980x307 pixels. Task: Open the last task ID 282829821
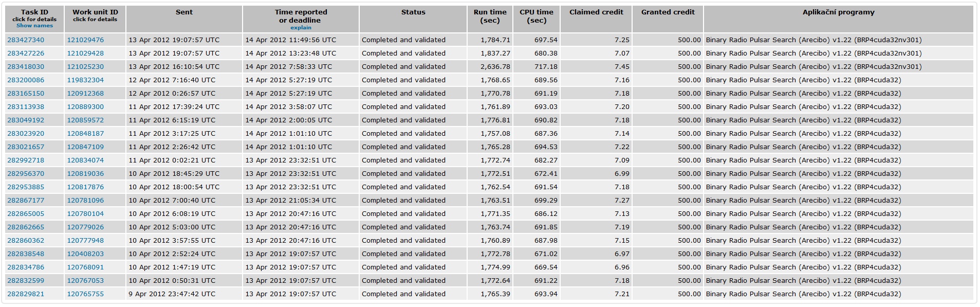[26, 294]
